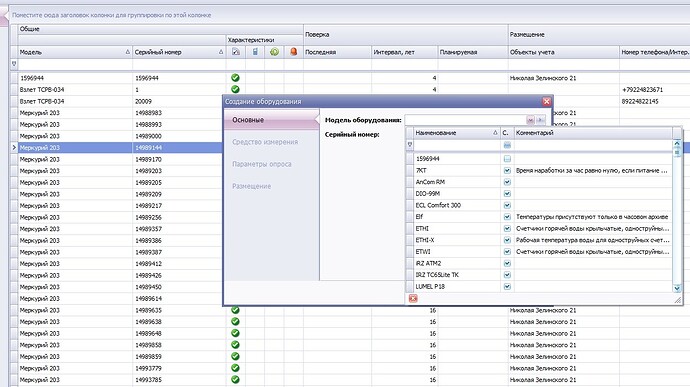Click the filter funnel icon in main grid
Viewport: 690px width, 387px height.
coord(14,64)
